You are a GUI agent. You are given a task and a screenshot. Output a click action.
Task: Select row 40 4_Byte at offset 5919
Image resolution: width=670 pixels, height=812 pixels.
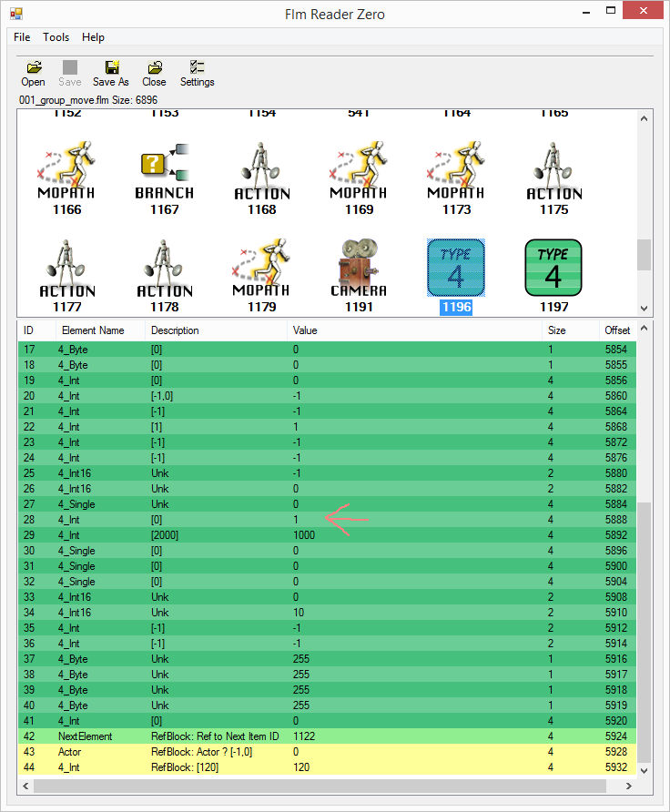327,705
